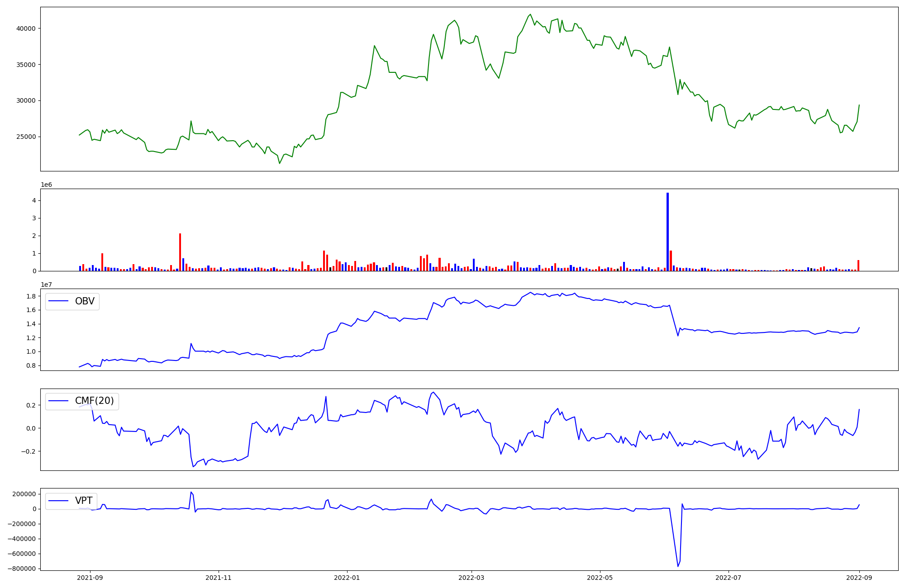Click the 2022-03 x-axis date label
The image size is (905, 588).
pyautogui.click(x=472, y=578)
